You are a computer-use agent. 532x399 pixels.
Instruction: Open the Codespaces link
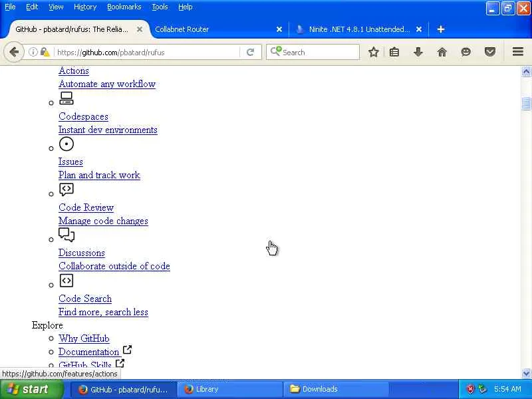tap(83, 116)
